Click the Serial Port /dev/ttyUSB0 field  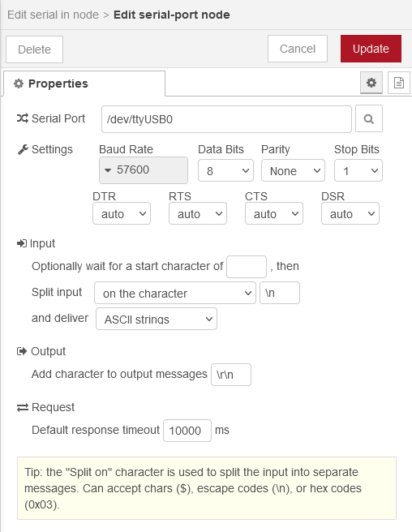click(x=226, y=119)
